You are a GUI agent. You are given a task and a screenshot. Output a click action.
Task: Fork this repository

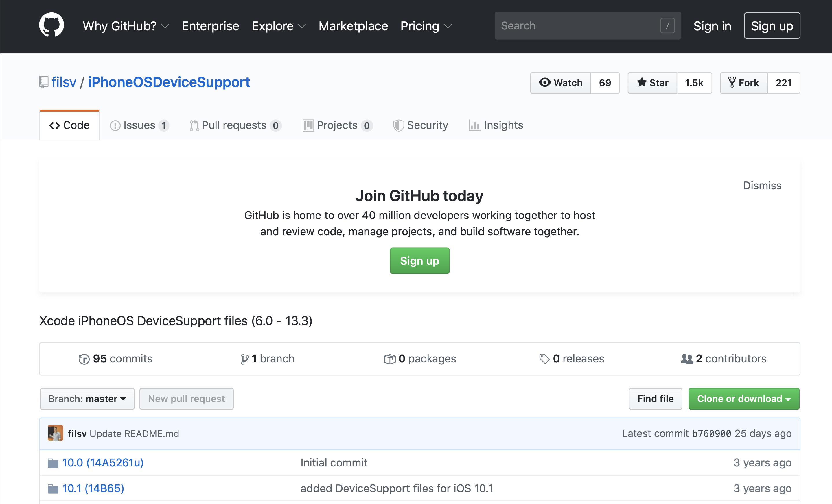(x=743, y=83)
